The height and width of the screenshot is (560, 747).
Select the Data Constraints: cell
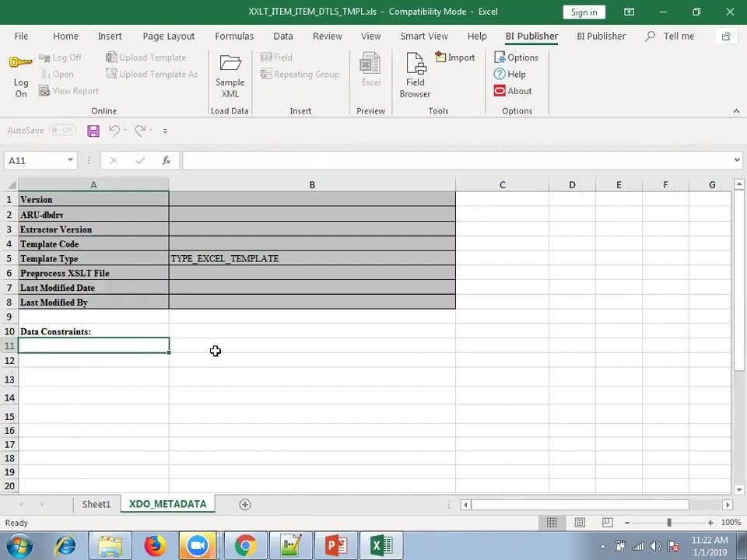(93, 331)
